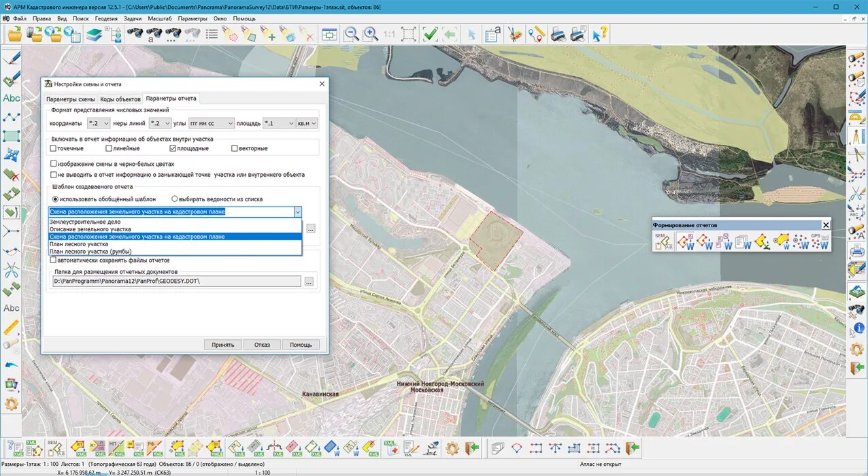Screen dimensions: 868x476
Task: Choose 'План лесного участка' option in list
Action: (175, 244)
